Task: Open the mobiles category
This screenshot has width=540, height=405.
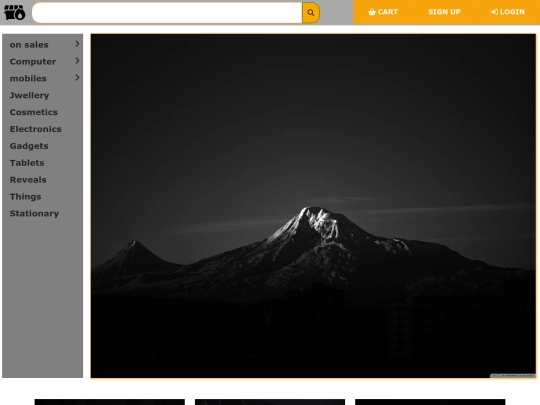Action: pos(28,79)
